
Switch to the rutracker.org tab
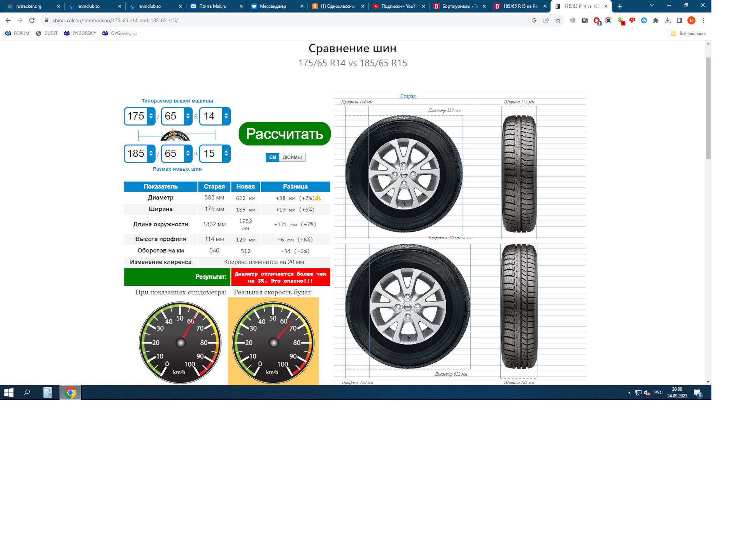click(x=29, y=6)
